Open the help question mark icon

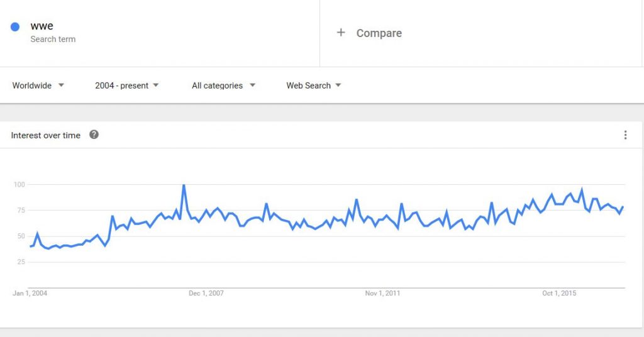[x=94, y=135]
